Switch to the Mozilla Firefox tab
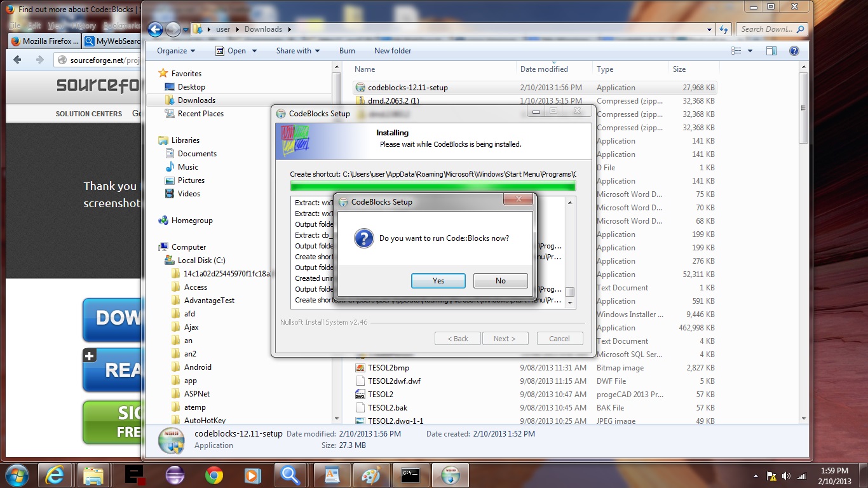The width and height of the screenshot is (868, 488). pos(45,41)
